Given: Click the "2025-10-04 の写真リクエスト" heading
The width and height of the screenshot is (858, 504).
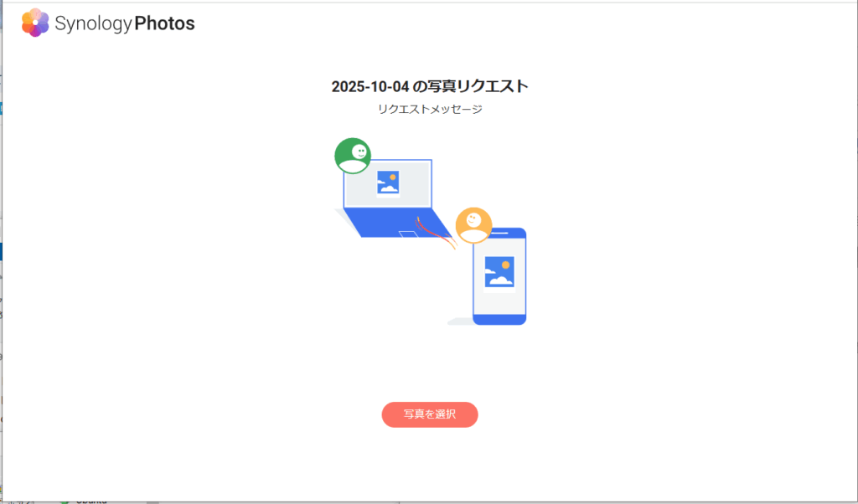Looking at the screenshot, I should (x=430, y=86).
